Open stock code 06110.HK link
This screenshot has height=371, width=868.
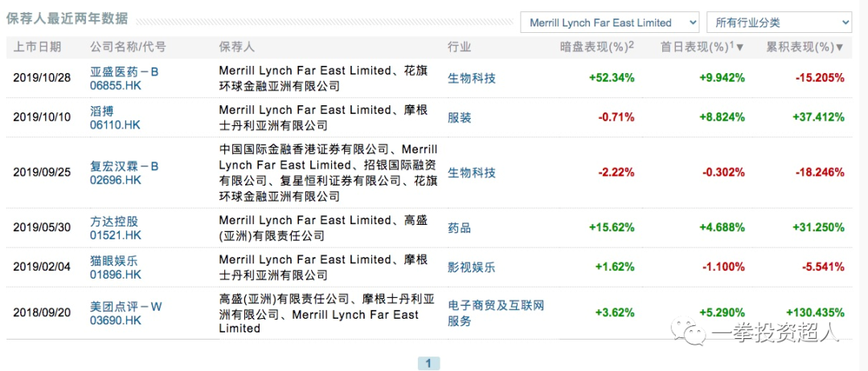pyautogui.click(x=115, y=125)
